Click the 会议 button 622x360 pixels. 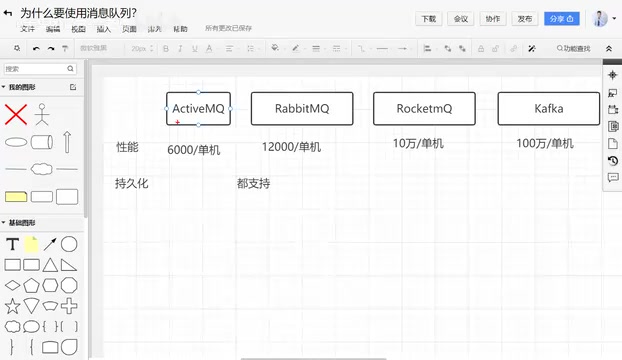coord(461,19)
